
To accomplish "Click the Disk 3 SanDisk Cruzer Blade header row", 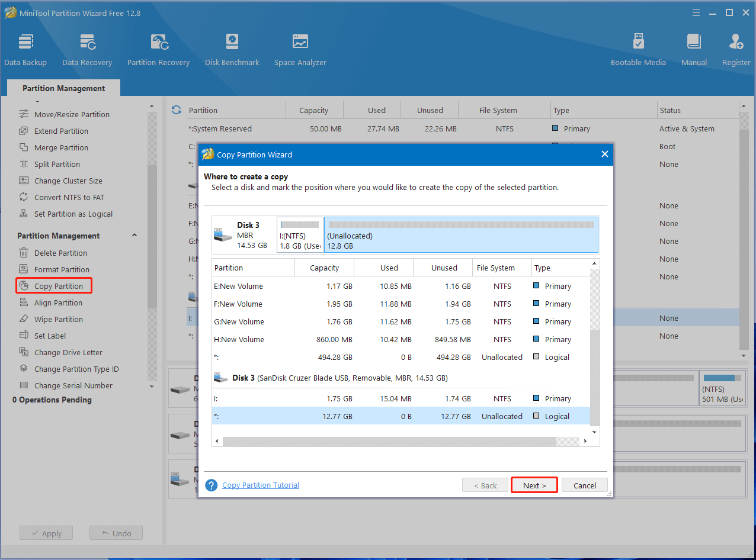I will click(x=401, y=378).
